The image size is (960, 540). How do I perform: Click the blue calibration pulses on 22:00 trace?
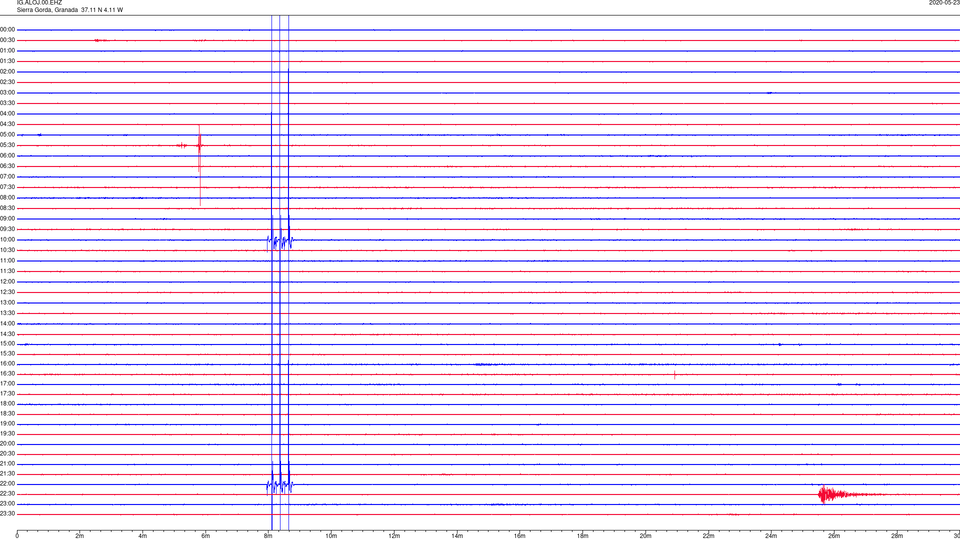pyautogui.click(x=280, y=486)
